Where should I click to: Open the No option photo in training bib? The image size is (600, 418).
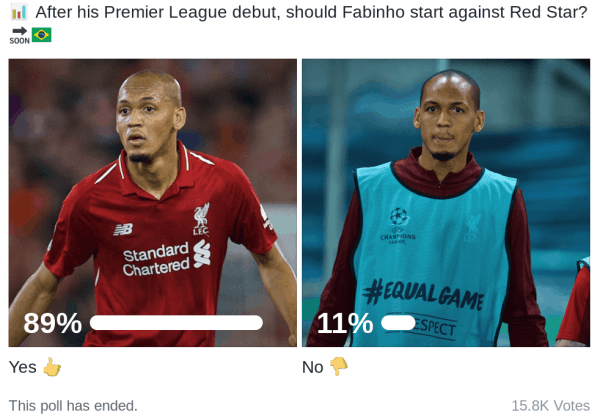pos(446,203)
